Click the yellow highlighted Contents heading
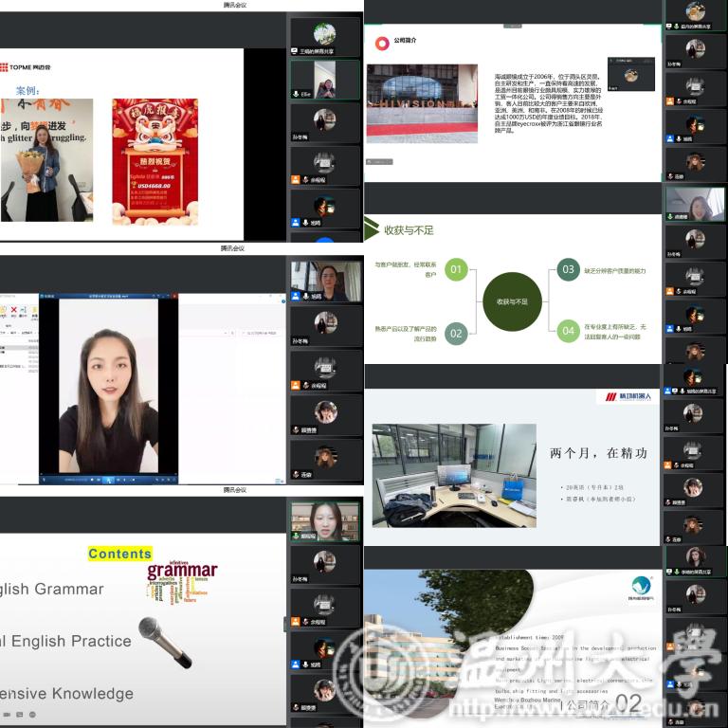This screenshot has width=728, height=728. click(x=120, y=554)
